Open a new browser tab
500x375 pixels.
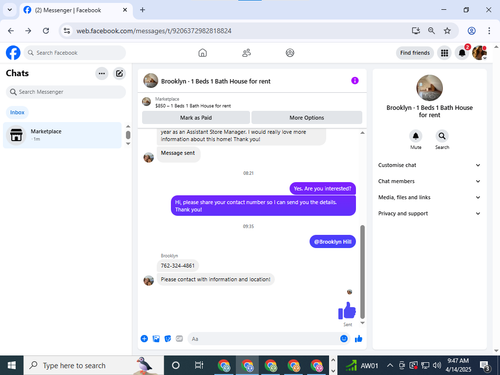[142, 10]
